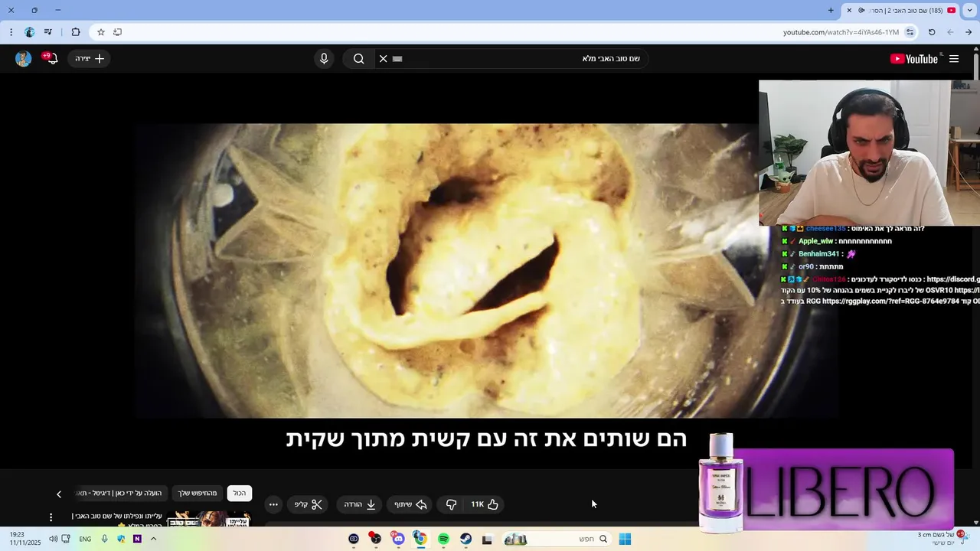
Task: Open the YouTube hamburger guide menu
Action: point(954,59)
